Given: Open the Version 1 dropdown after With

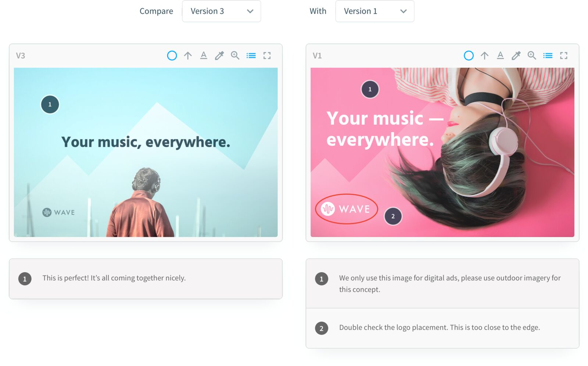Looking at the screenshot, I should (x=375, y=11).
